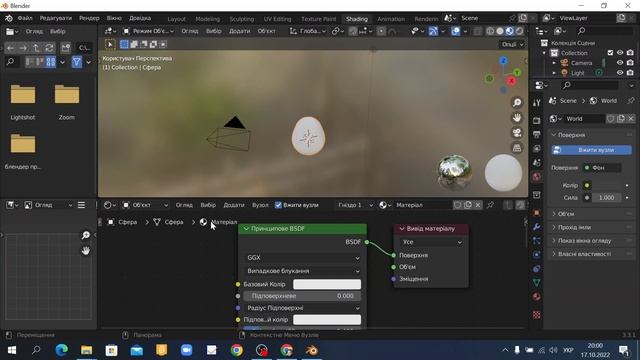Click the 'Базовий Колір' white color swatch
The image size is (640, 360).
[x=327, y=284]
